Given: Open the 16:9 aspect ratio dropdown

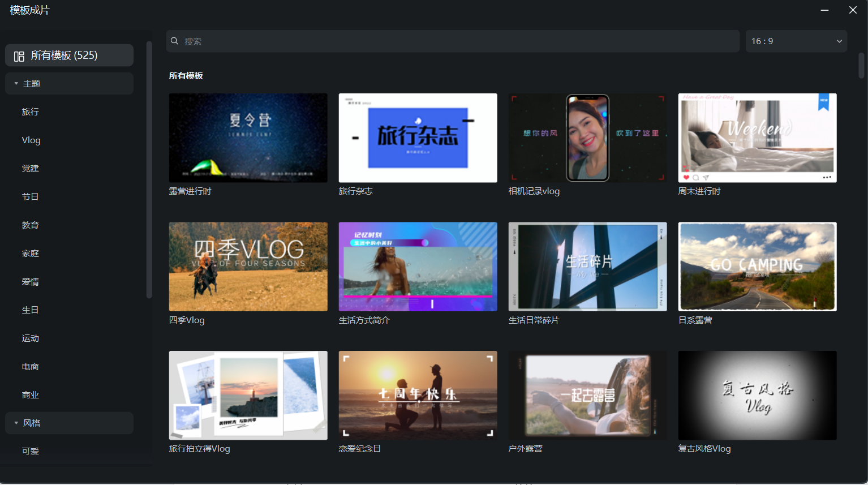Looking at the screenshot, I should click(796, 41).
